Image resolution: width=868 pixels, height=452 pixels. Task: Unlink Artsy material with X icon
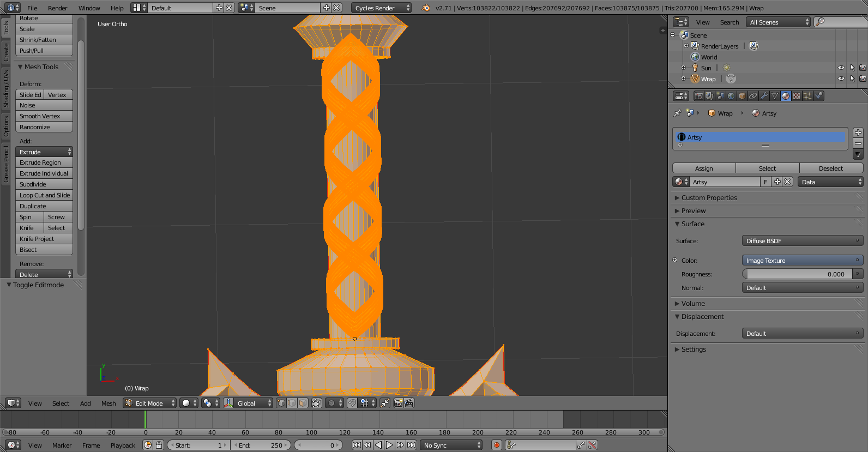coord(787,182)
